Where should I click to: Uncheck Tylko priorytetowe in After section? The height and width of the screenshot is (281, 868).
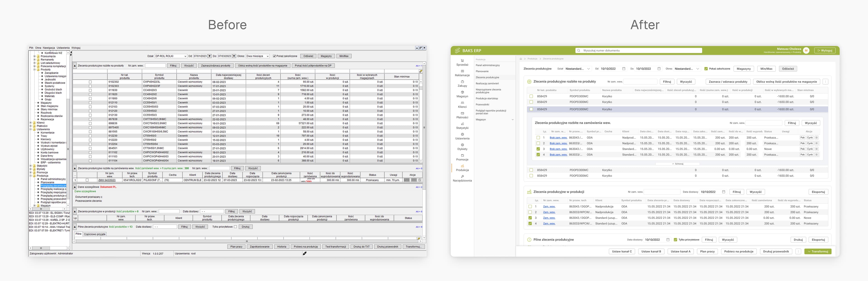point(675,240)
